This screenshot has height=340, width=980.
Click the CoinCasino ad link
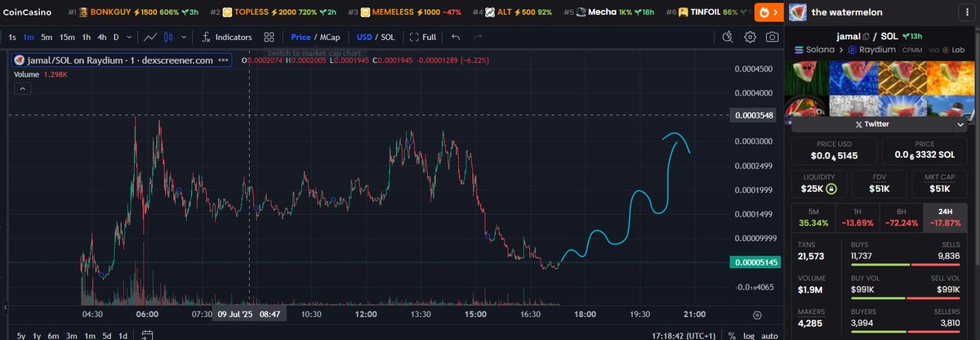tap(28, 12)
